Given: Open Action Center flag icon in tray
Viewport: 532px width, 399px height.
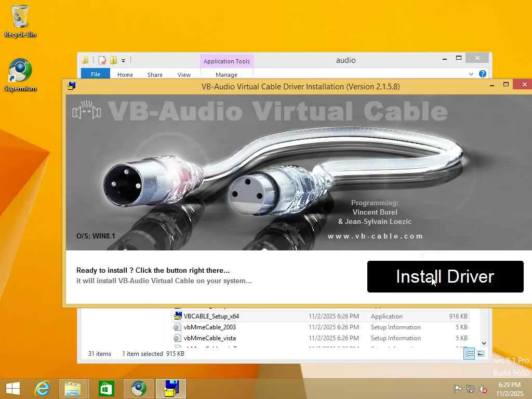Looking at the screenshot, I should pyautogui.click(x=457, y=389).
